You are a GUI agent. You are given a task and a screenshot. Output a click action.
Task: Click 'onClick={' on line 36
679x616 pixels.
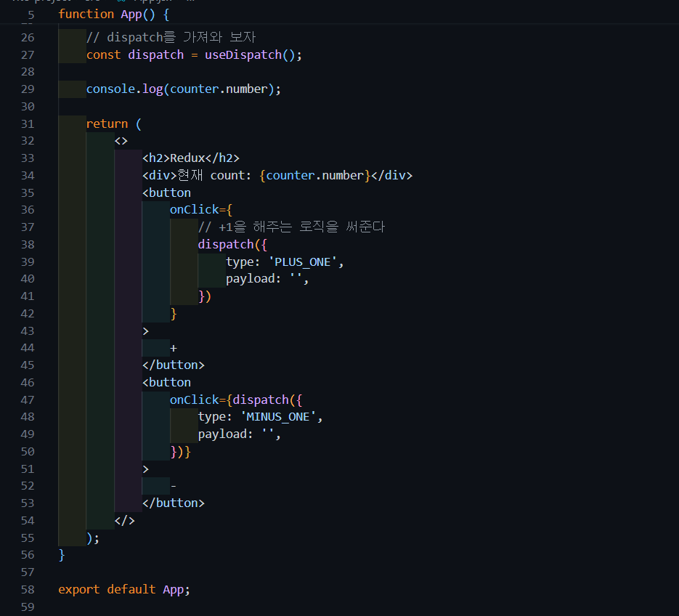[x=201, y=210]
